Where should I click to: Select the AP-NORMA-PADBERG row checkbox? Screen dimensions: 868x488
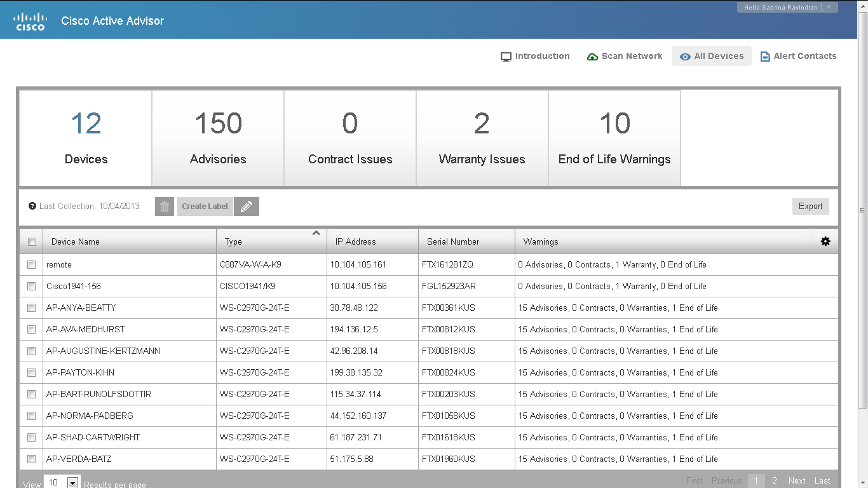click(x=32, y=416)
